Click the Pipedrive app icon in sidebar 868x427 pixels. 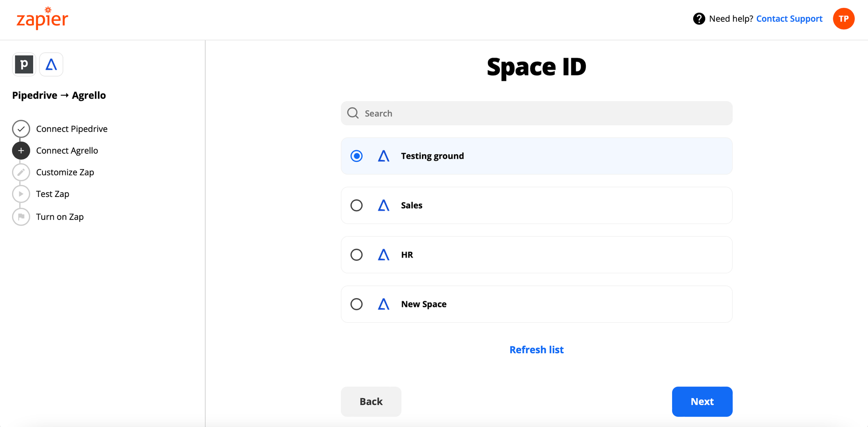pyautogui.click(x=24, y=64)
